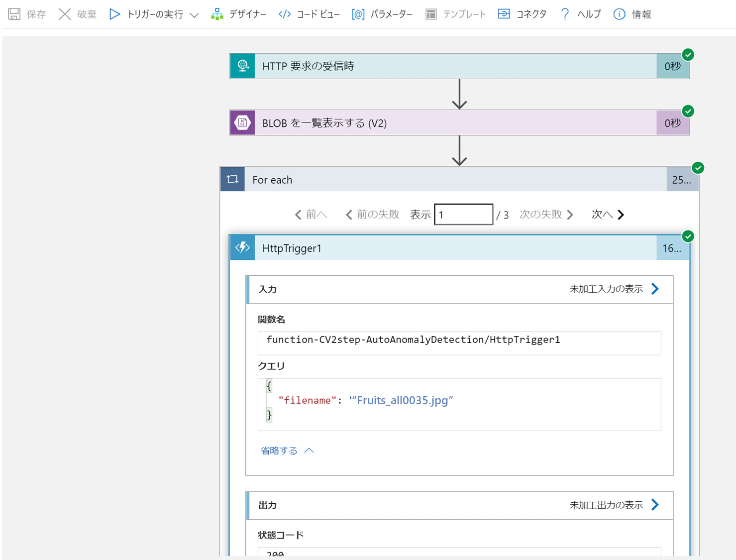Click the コネクタ icon
Image resolution: width=736 pixels, height=560 pixels.
point(504,14)
